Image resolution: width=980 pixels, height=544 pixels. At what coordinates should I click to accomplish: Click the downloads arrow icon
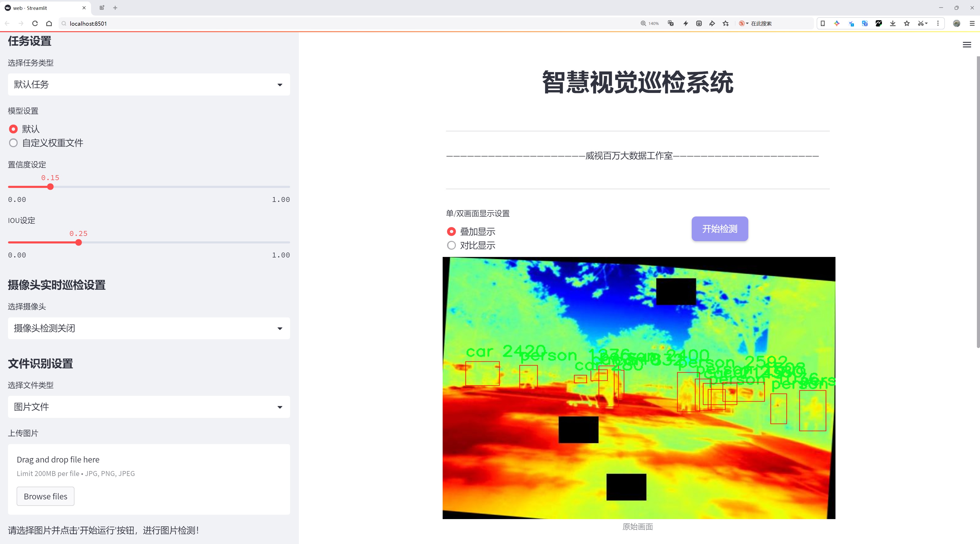(893, 24)
